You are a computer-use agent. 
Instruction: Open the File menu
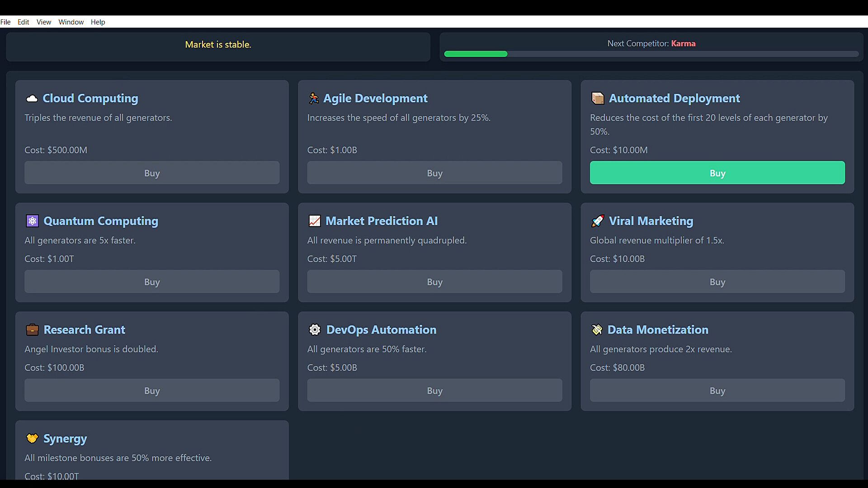coord(5,22)
